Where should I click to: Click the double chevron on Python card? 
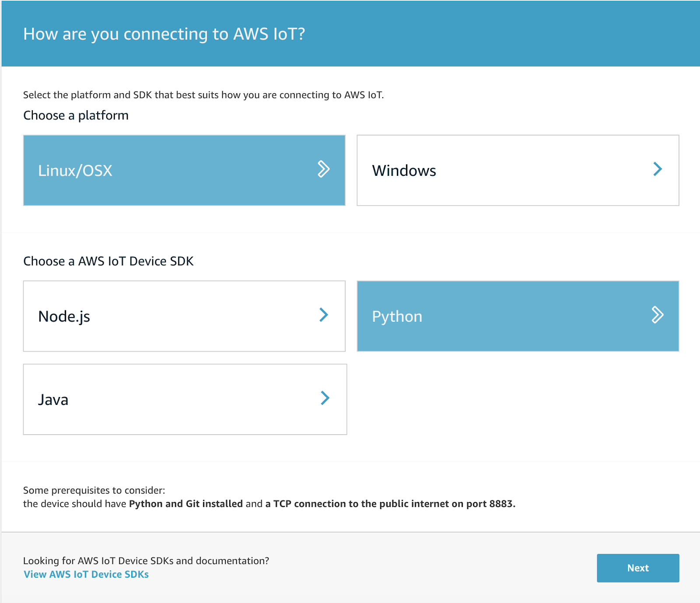pos(658,314)
